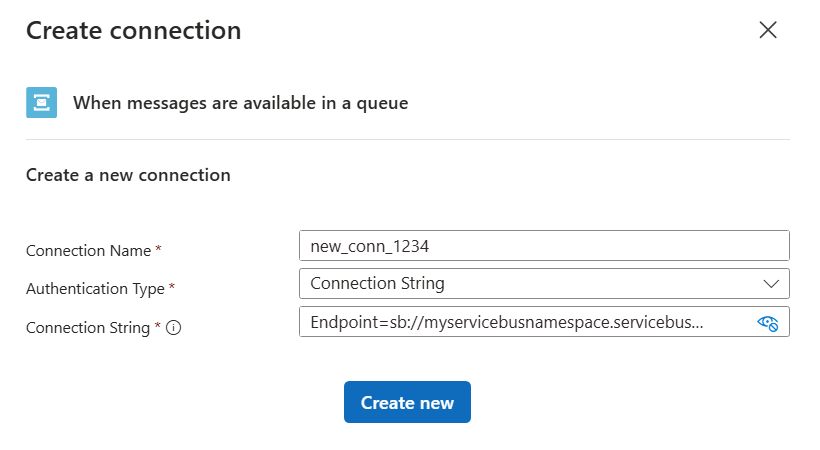Image resolution: width=820 pixels, height=450 pixels.
Task: Click the info icon beside Connection String
Action: [x=173, y=328]
